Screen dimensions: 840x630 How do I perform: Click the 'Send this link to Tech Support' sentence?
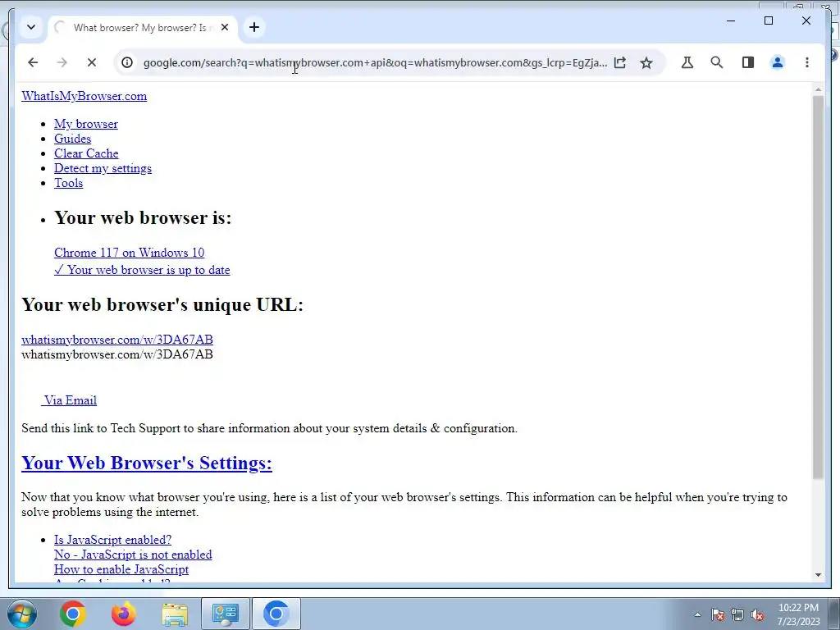(x=269, y=428)
